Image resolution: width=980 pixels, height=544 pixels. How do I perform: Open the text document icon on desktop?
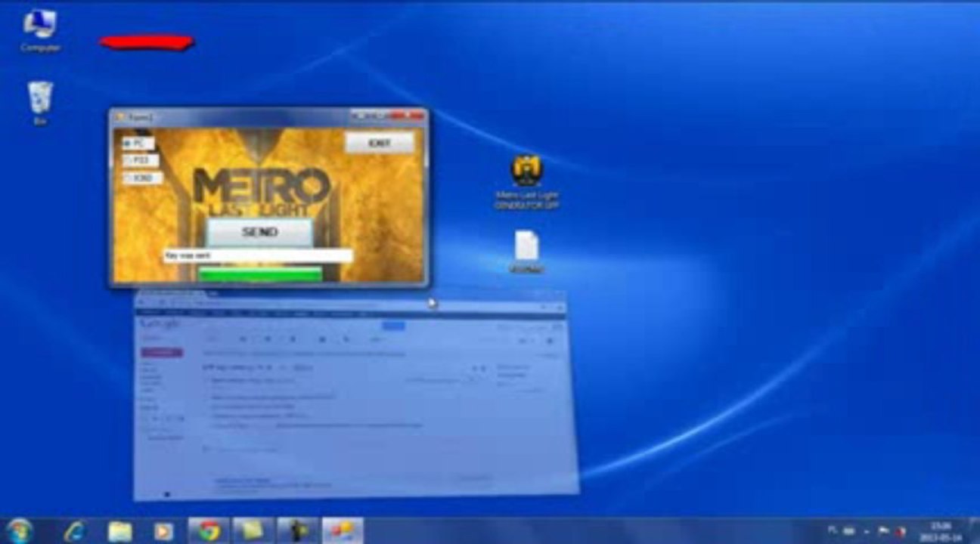click(526, 252)
